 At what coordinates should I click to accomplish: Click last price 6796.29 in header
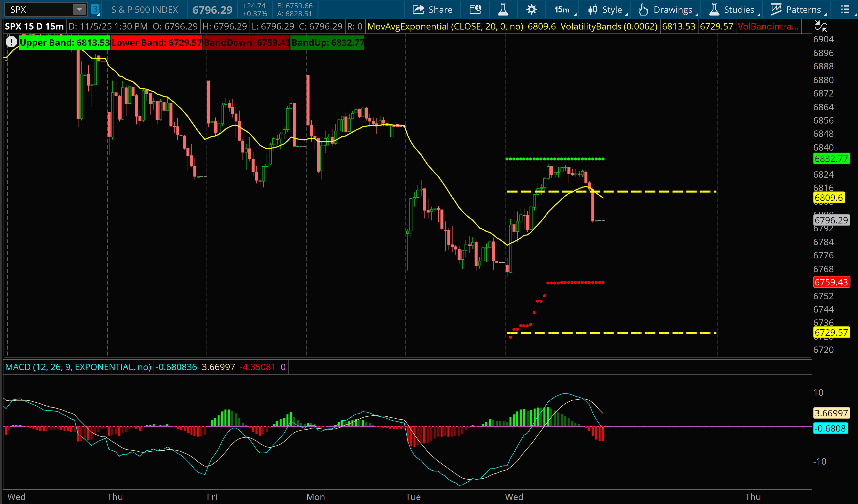[x=212, y=10]
